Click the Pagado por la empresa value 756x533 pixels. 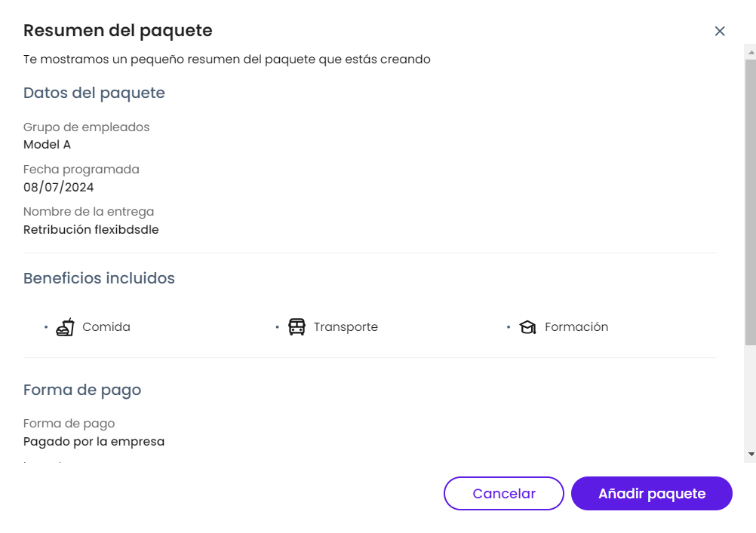tap(94, 442)
